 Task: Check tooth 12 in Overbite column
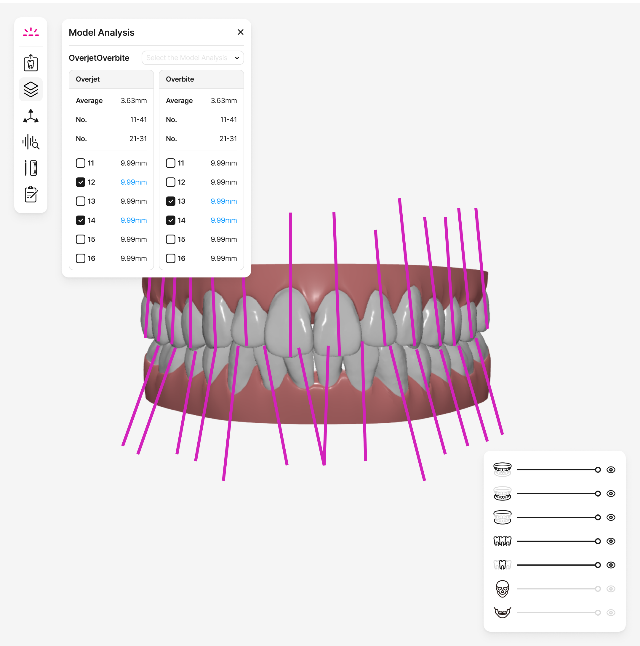(x=171, y=182)
